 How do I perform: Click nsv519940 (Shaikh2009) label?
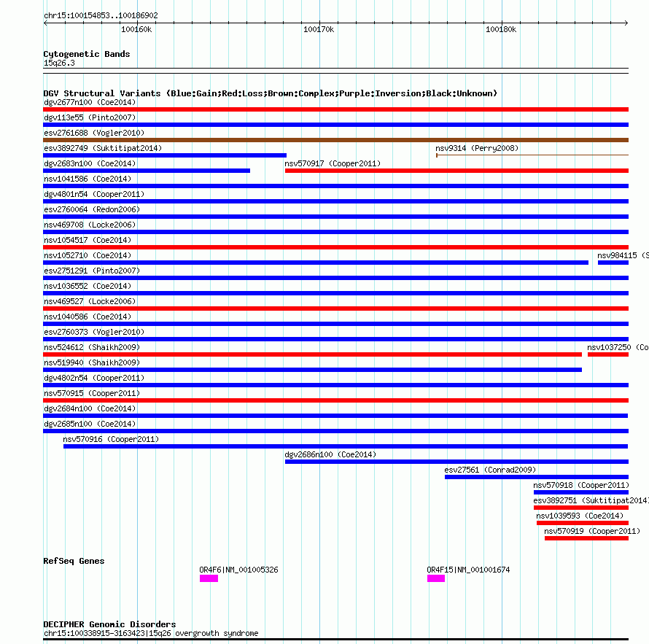92,362
